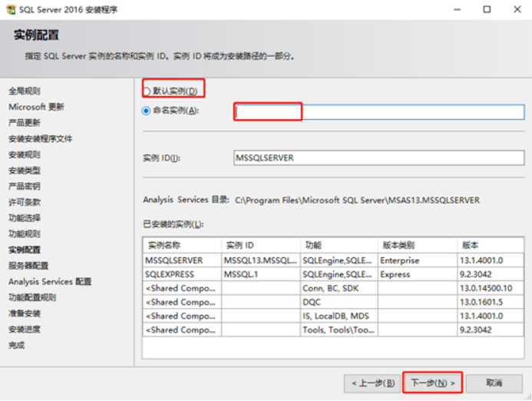The height and width of the screenshot is (401, 532).
Task: Click the 版本类别 column header
Action: pos(418,245)
